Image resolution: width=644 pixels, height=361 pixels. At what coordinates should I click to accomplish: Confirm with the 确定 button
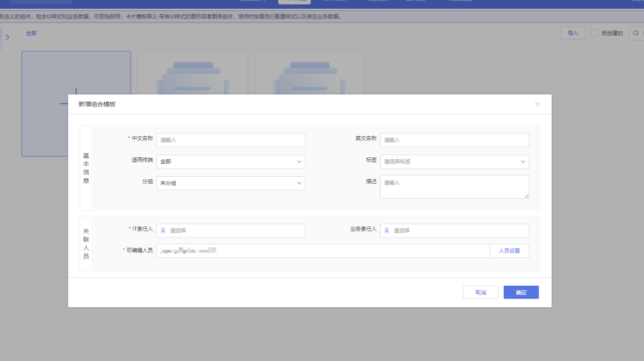(x=521, y=292)
